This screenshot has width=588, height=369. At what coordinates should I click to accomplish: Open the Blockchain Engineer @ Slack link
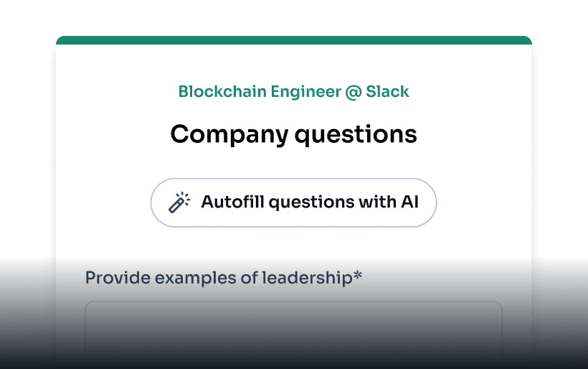click(293, 92)
